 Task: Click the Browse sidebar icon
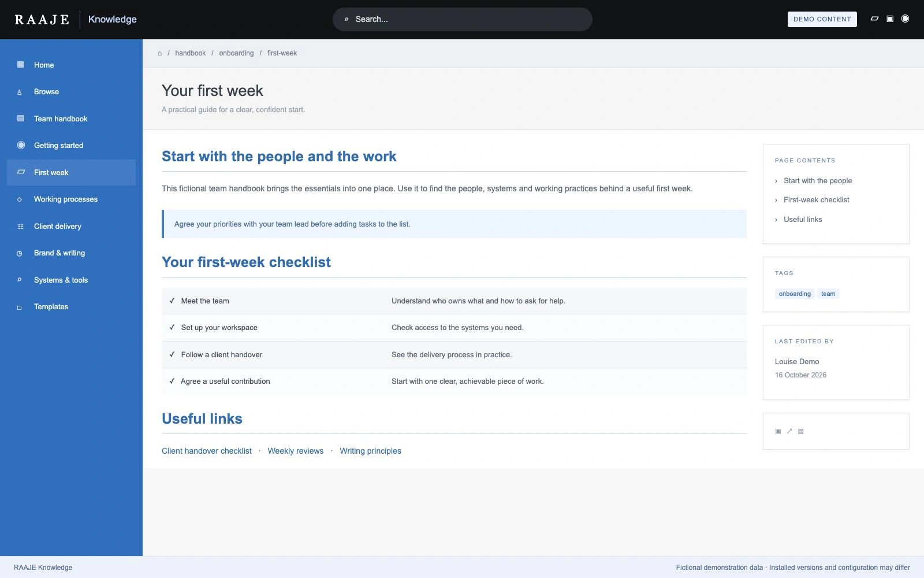(x=20, y=92)
